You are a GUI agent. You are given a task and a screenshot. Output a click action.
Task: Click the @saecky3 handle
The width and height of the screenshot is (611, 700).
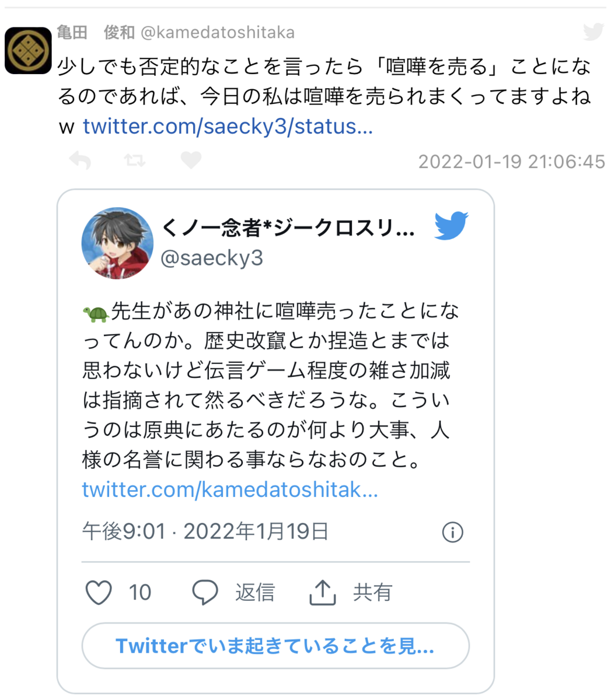click(x=212, y=258)
